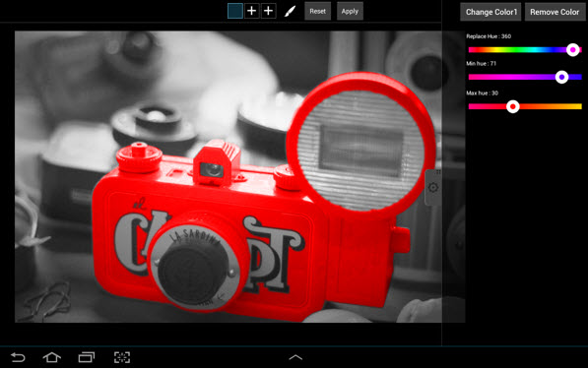Click the 'Min hue : 71' label
Screen dimensions: 588x369
[481, 64]
